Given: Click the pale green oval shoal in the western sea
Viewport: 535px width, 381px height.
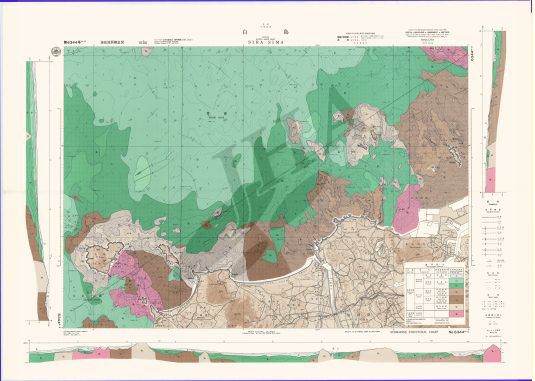Looking at the screenshot, I should pyautogui.click(x=142, y=173).
